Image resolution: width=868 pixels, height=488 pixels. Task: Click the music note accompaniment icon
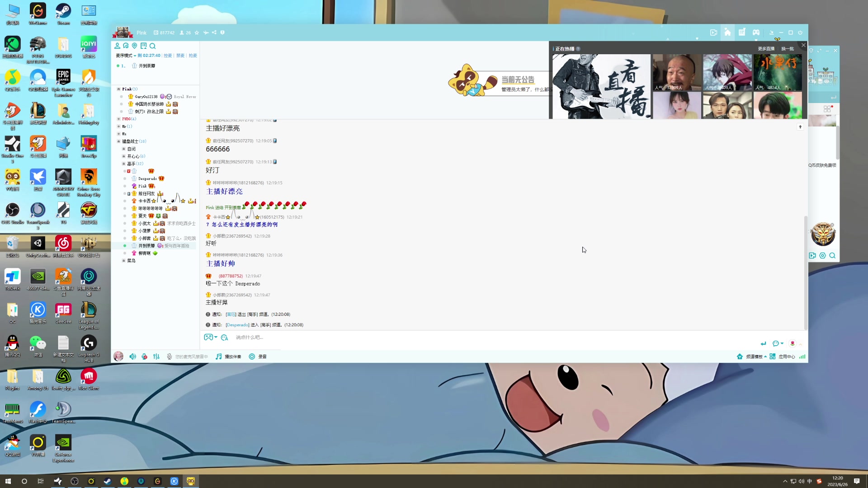pyautogui.click(x=219, y=357)
